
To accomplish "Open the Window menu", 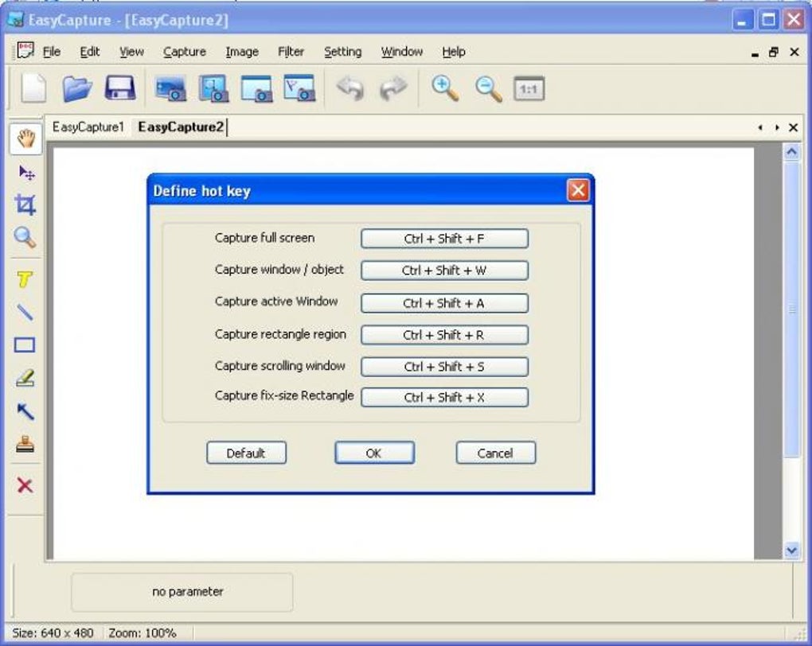I will (x=402, y=52).
